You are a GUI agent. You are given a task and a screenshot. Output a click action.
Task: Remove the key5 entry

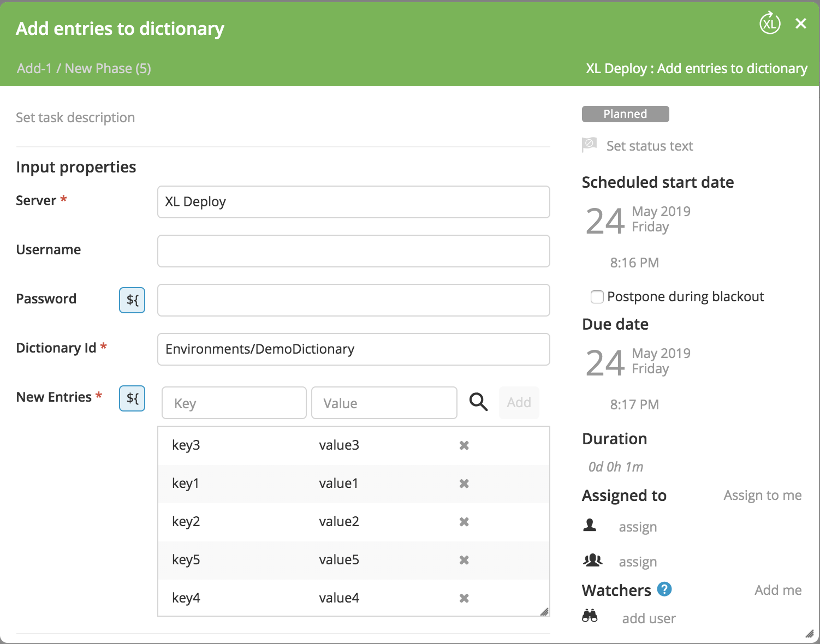point(464,560)
